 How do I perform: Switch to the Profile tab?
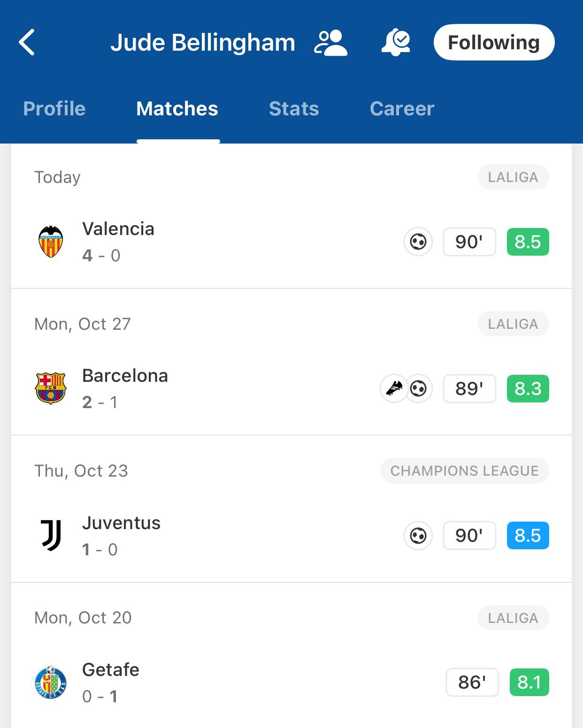coord(54,109)
